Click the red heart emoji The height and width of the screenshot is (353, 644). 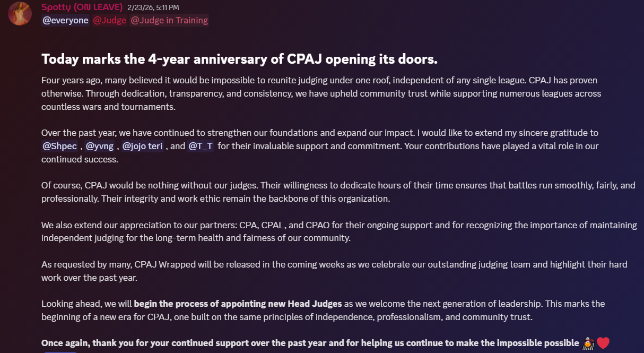coord(603,343)
